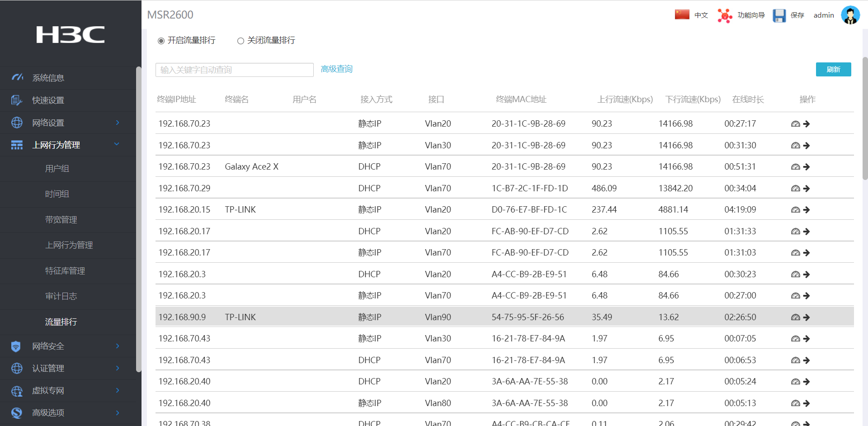Screen dimensions: 868x426
Task: Click gauge icon for 192.168.70.23 Vlan20 row
Action: coord(796,124)
